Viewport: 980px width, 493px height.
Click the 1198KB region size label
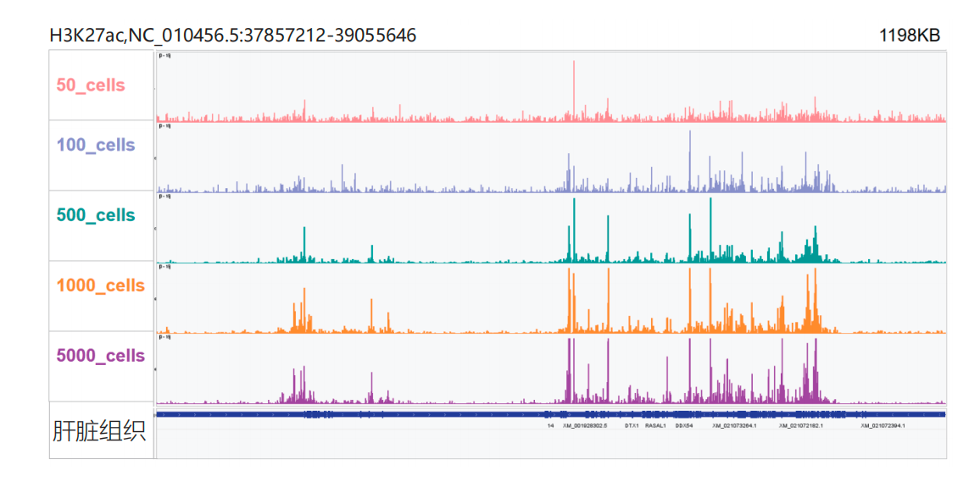(x=910, y=36)
